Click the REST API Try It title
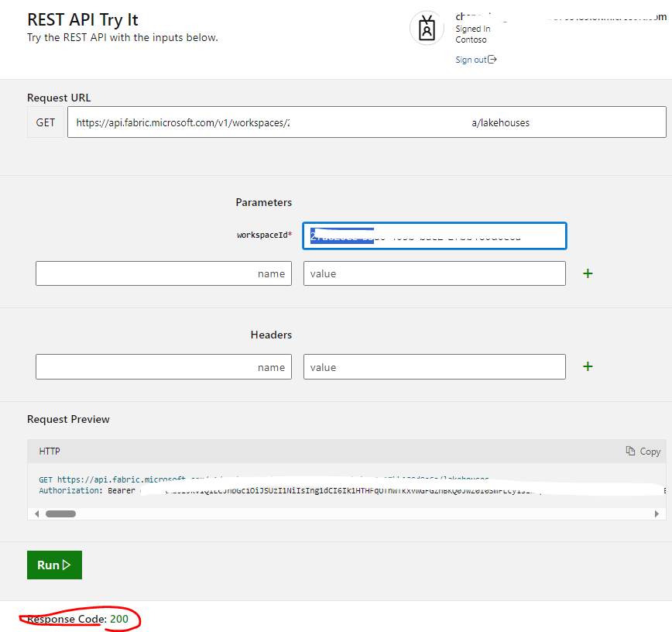Screen dimensions: 672x632 tap(82, 19)
